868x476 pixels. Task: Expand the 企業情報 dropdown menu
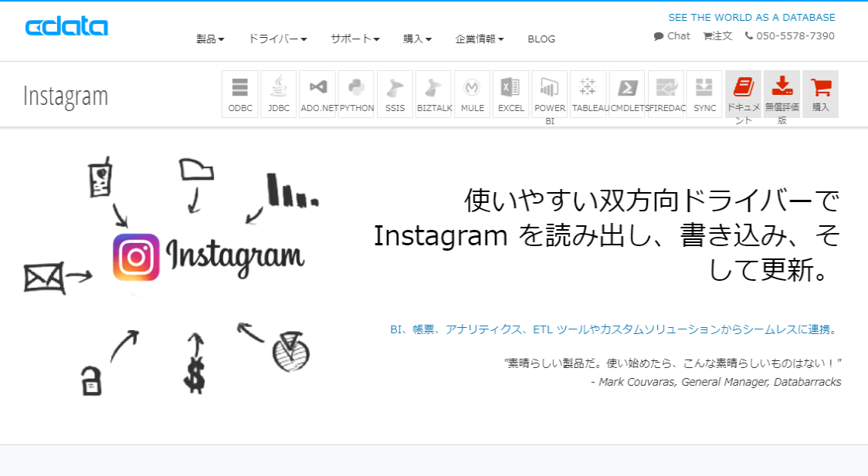coord(480,39)
